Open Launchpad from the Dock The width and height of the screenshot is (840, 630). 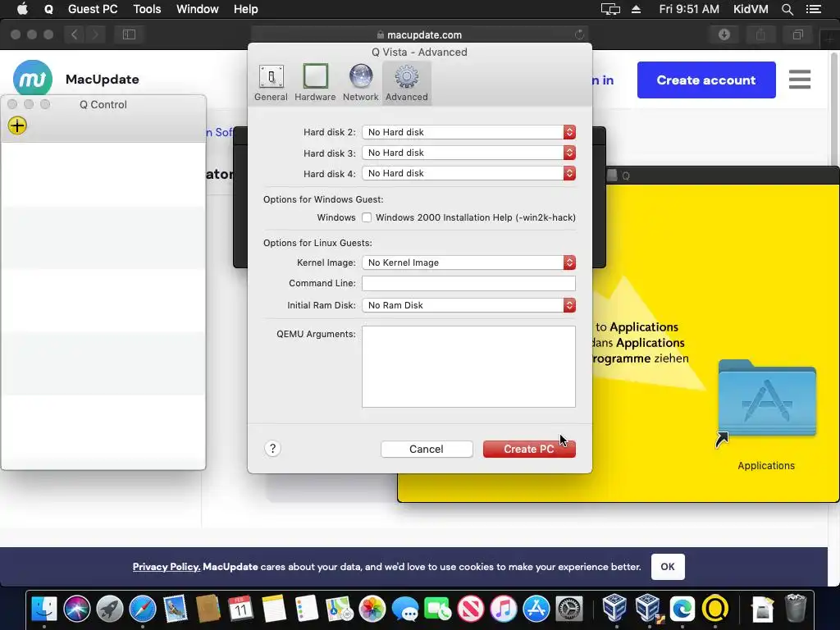point(110,609)
